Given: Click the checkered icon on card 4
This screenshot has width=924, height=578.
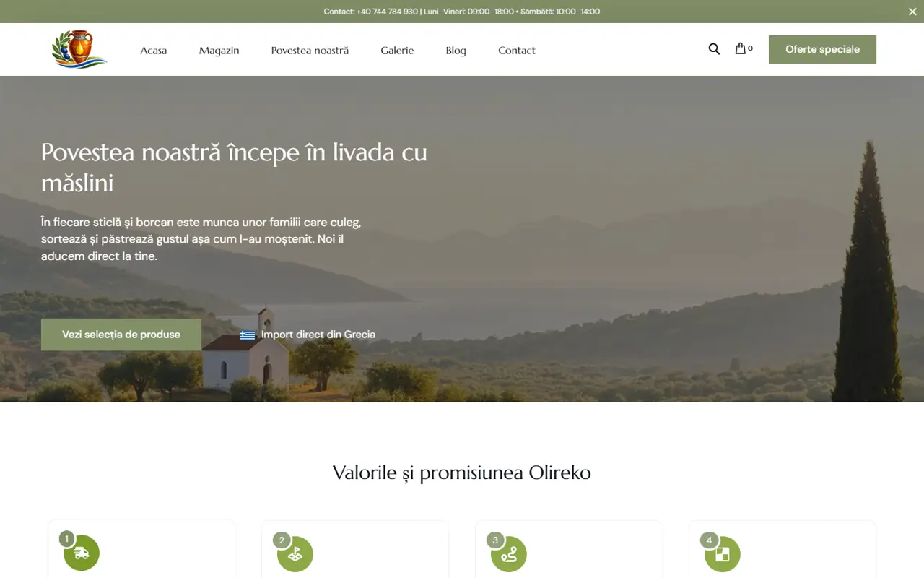Looking at the screenshot, I should pyautogui.click(x=723, y=554).
